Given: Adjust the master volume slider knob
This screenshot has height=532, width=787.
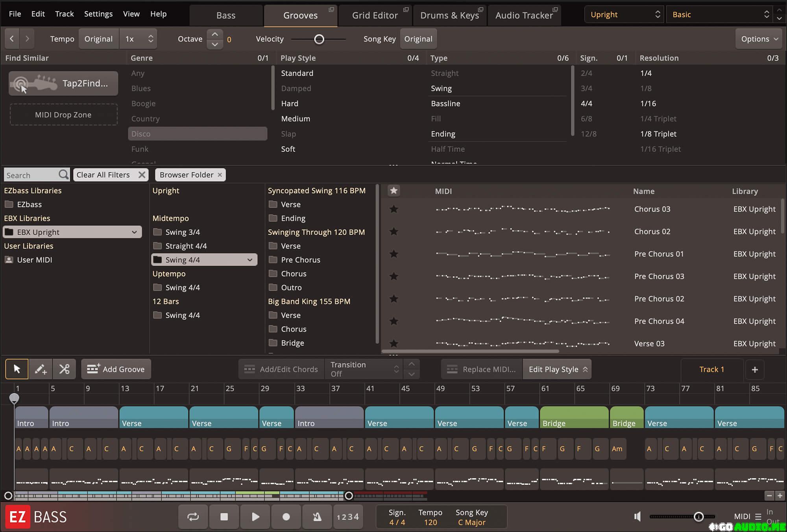Looking at the screenshot, I should [698, 516].
